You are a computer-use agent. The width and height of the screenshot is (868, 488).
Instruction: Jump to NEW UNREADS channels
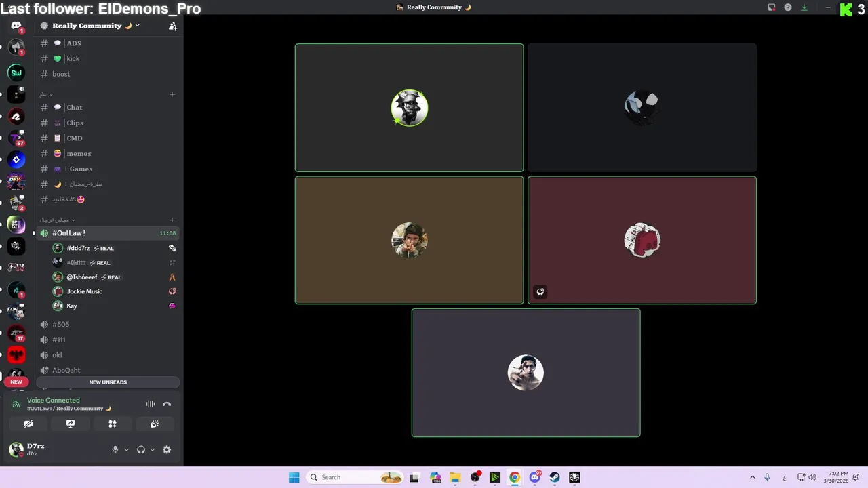tap(108, 382)
